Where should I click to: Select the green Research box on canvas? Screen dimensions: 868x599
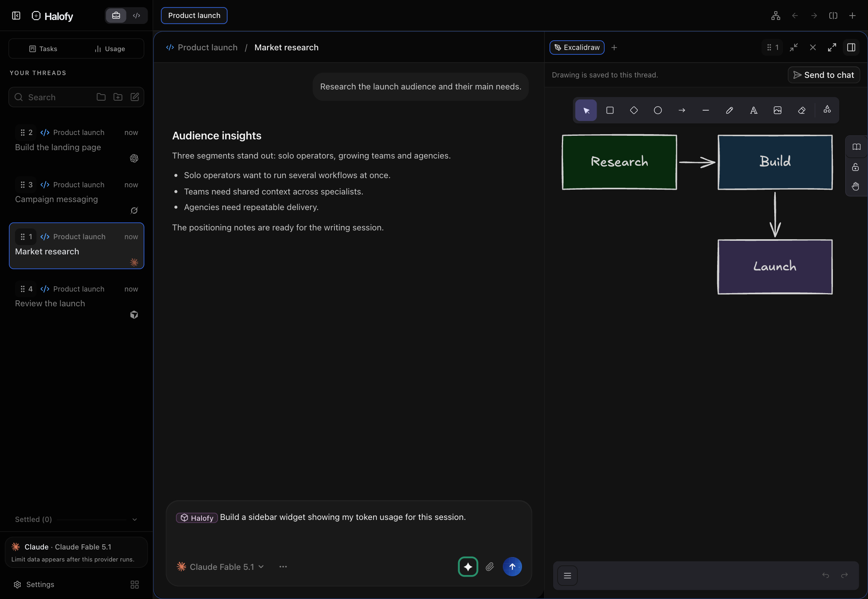click(x=619, y=162)
